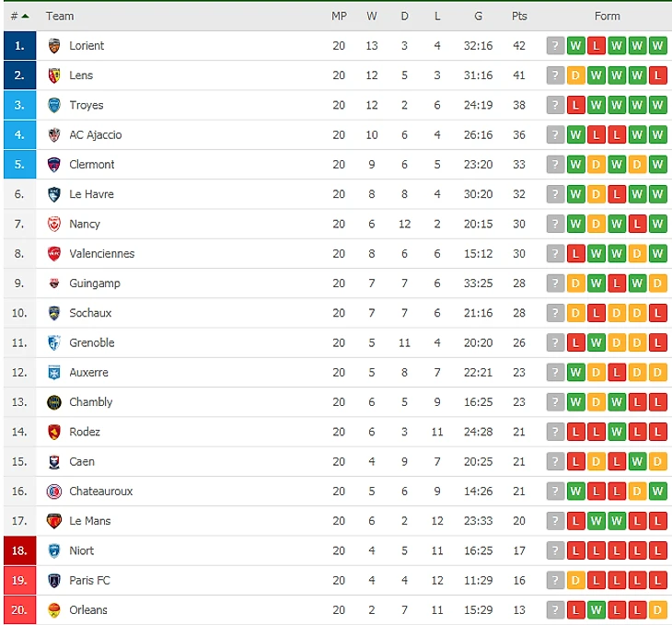The width and height of the screenshot is (672, 625).
Task: Click the Paris FC club crest
Action: click(x=54, y=581)
